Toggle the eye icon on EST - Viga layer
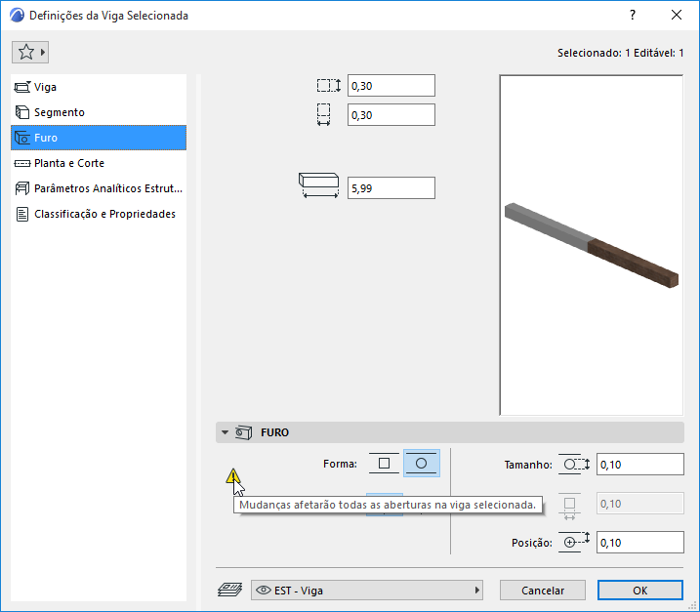This screenshot has width=700, height=612. tap(264, 591)
